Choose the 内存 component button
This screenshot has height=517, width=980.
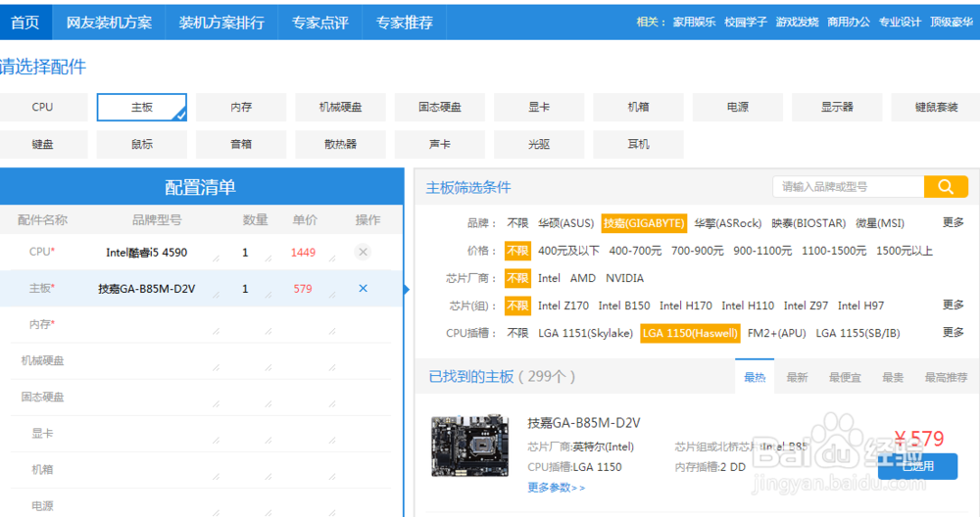(x=241, y=108)
